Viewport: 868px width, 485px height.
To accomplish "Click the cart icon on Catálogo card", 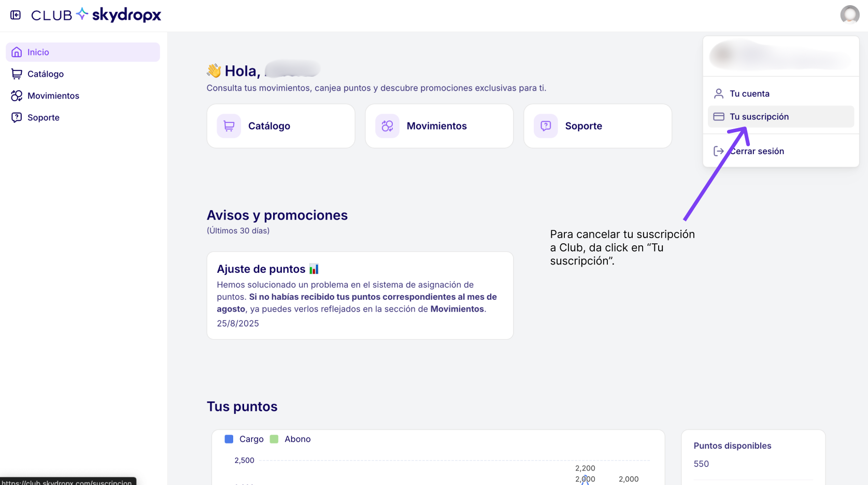I will [x=229, y=126].
